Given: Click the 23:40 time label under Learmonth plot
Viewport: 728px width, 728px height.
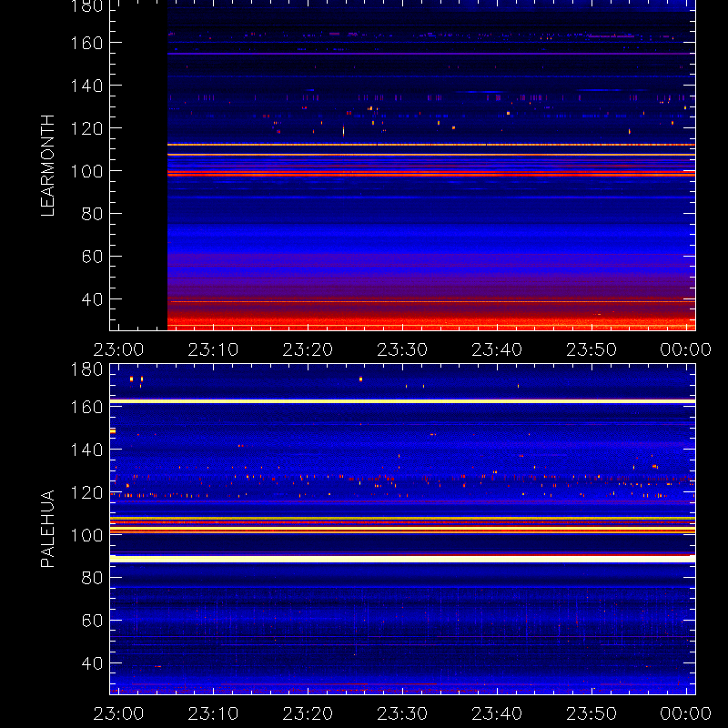Looking at the screenshot, I should point(497,349).
